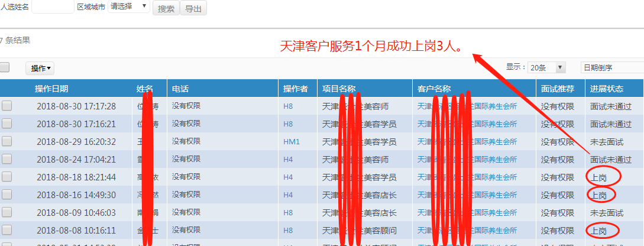
Task: Open operator H8 link in 17:17:28 row
Action: click(288, 106)
